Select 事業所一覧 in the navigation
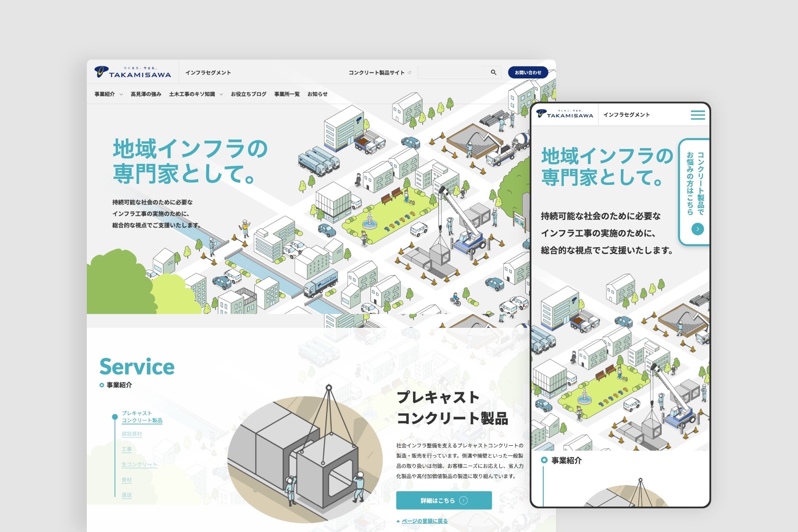This screenshot has width=798, height=532. (287, 94)
